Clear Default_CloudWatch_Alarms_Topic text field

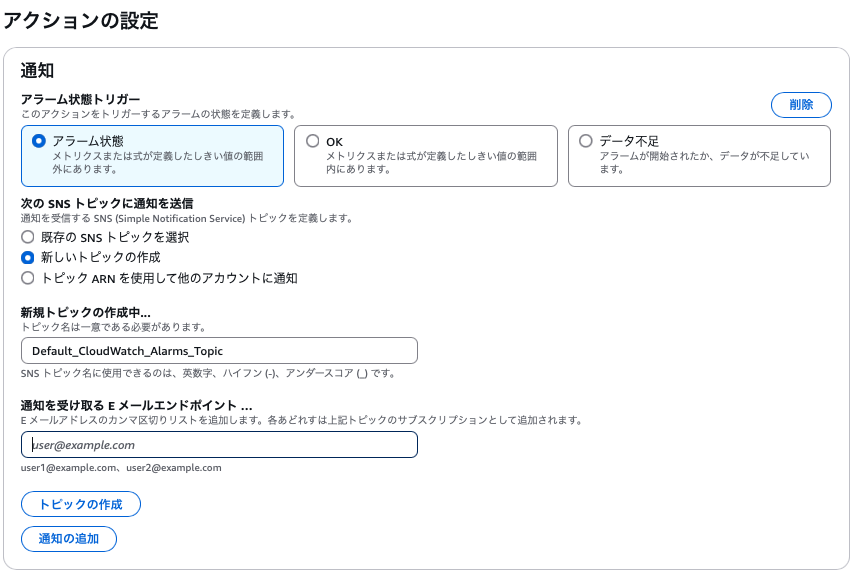221,350
